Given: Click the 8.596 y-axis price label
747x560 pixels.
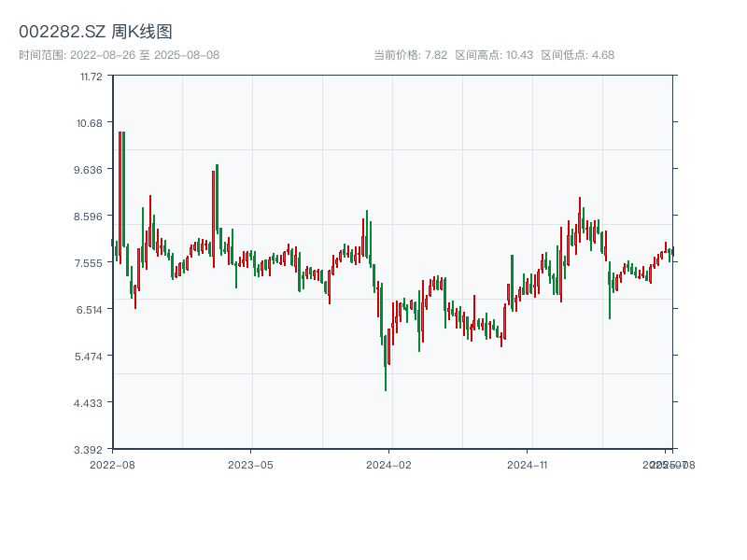Looking at the screenshot, I should click(91, 217).
